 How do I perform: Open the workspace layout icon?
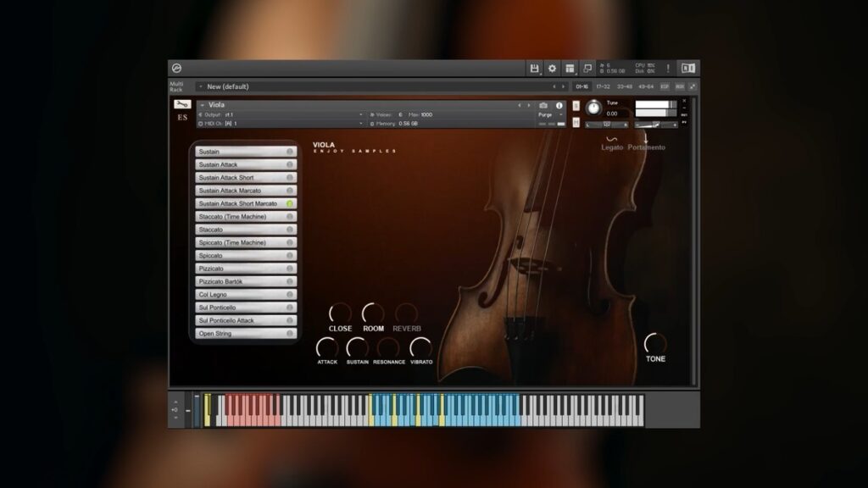pos(570,68)
